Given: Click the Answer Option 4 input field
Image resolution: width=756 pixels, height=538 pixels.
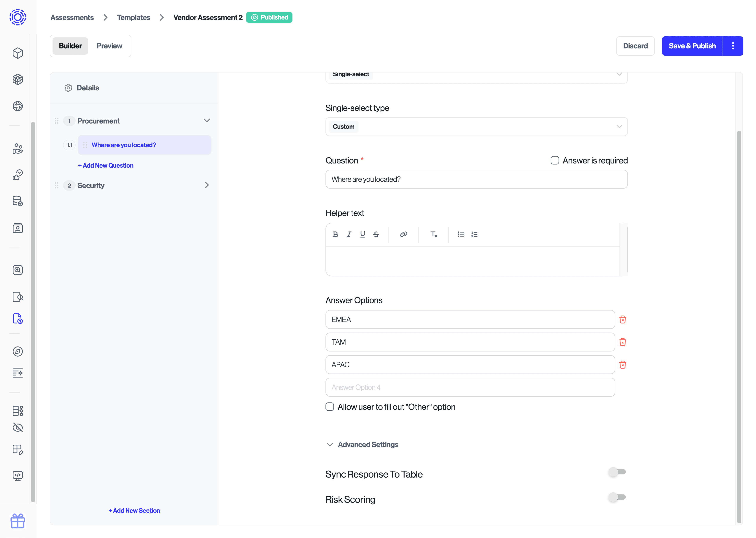Looking at the screenshot, I should coord(470,387).
